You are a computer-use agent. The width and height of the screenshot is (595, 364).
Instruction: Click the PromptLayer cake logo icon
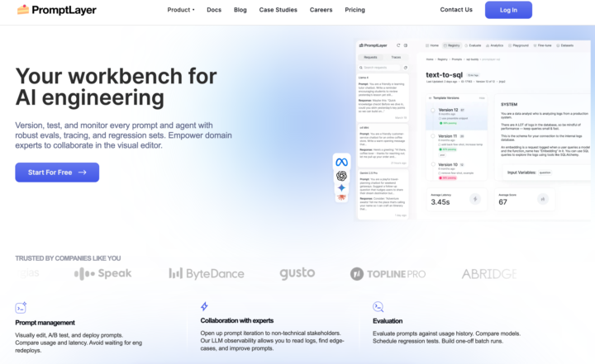click(x=23, y=9)
